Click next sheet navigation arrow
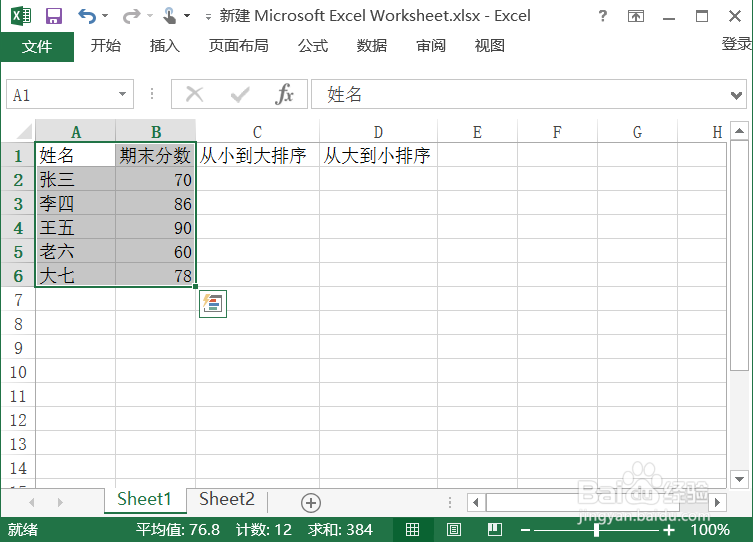753x542 pixels. [60, 502]
